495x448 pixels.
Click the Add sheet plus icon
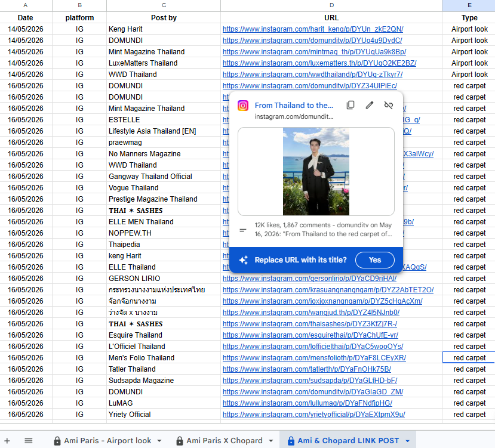pyautogui.click(x=7, y=441)
